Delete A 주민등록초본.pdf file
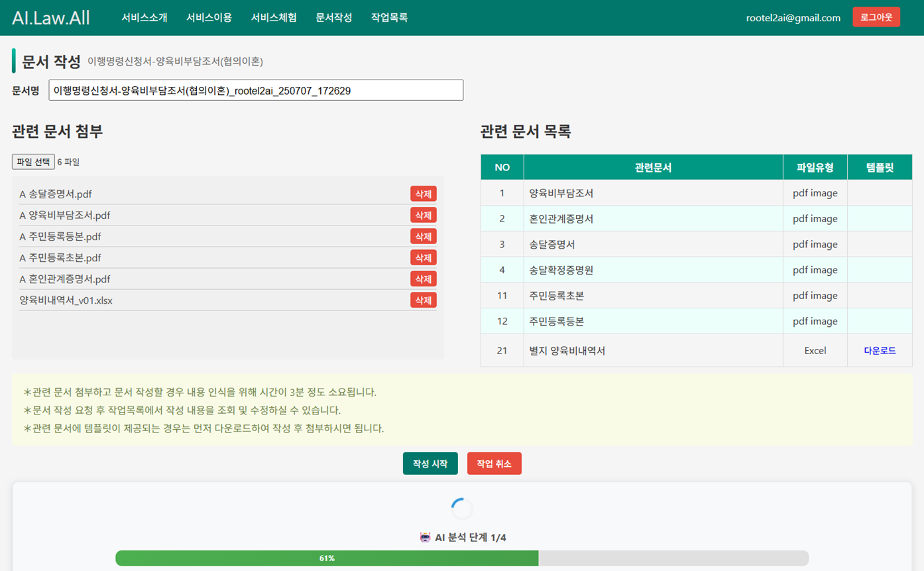Image resolution: width=924 pixels, height=571 pixels. [x=424, y=258]
